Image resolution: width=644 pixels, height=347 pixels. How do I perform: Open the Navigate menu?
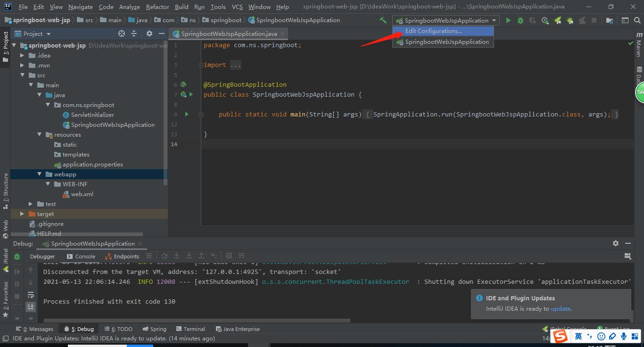81,7
